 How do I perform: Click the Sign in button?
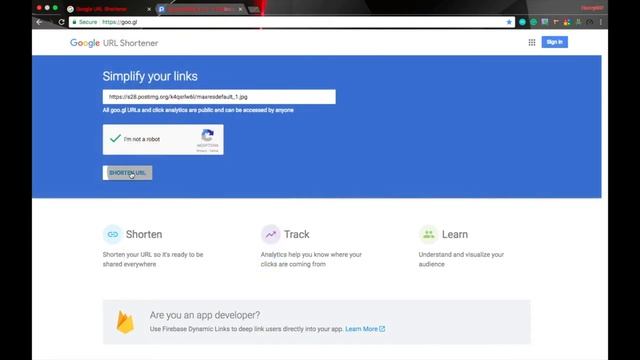point(554,42)
